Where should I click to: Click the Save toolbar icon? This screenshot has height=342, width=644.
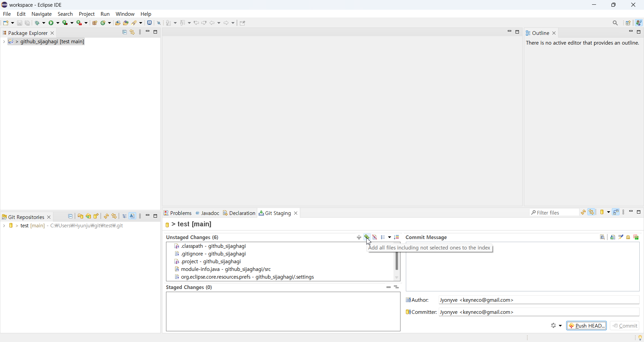pyautogui.click(x=19, y=23)
